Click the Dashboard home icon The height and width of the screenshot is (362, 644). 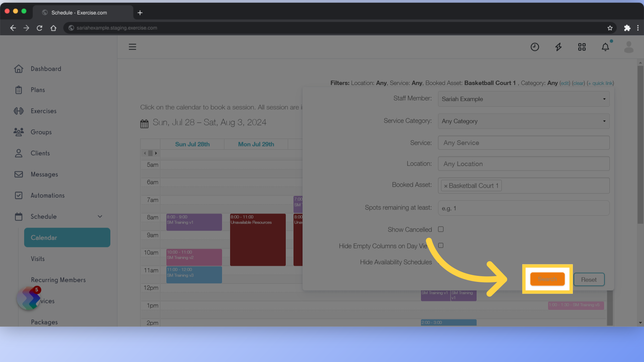click(19, 69)
